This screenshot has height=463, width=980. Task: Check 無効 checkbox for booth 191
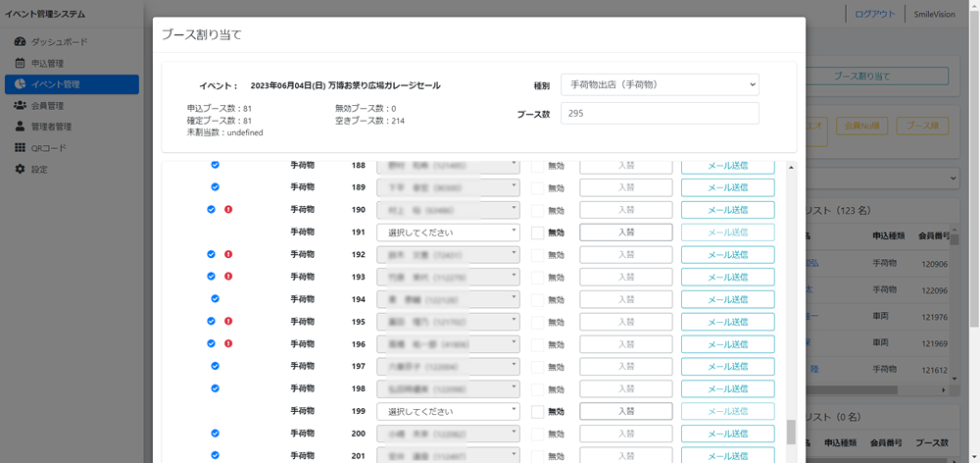537,232
